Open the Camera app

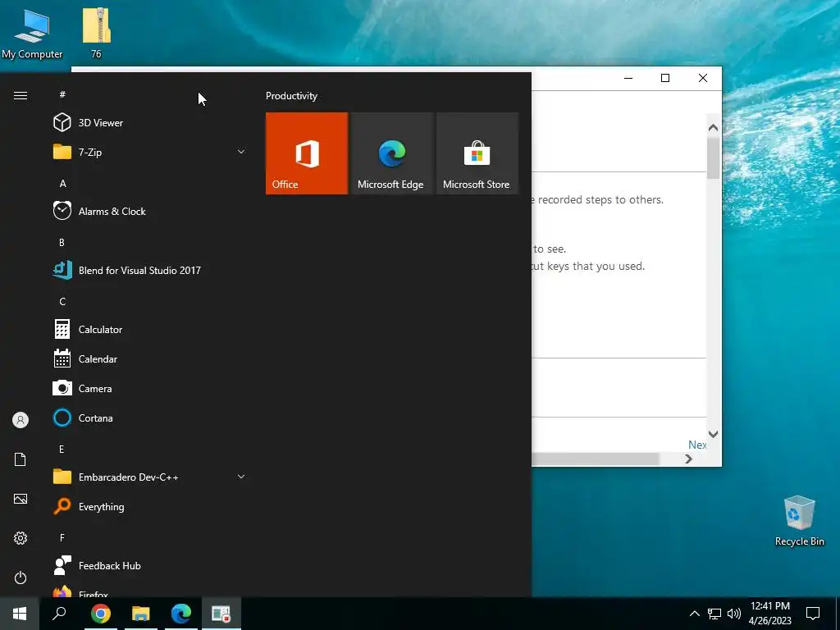coord(150,388)
